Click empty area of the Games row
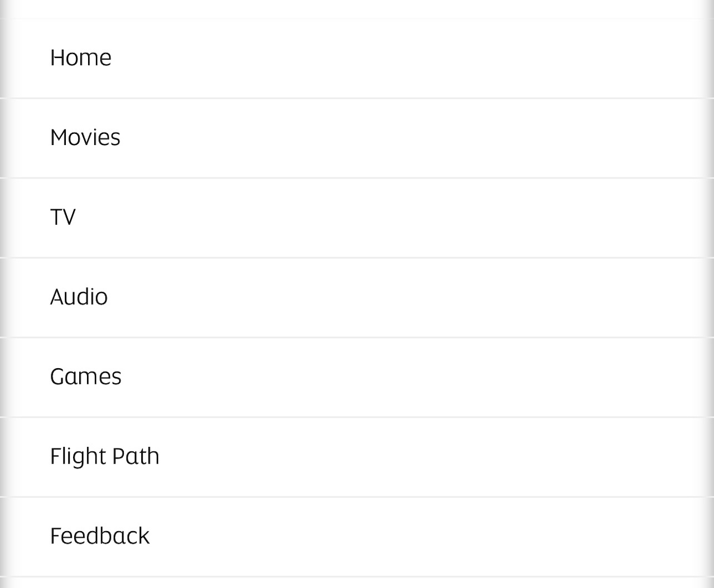 tap(446, 377)
